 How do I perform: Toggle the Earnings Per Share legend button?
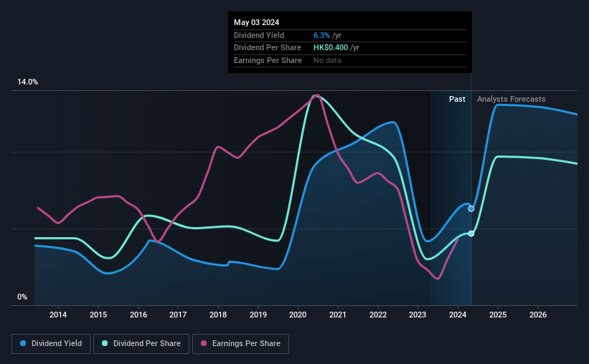[x=240, y=344]
